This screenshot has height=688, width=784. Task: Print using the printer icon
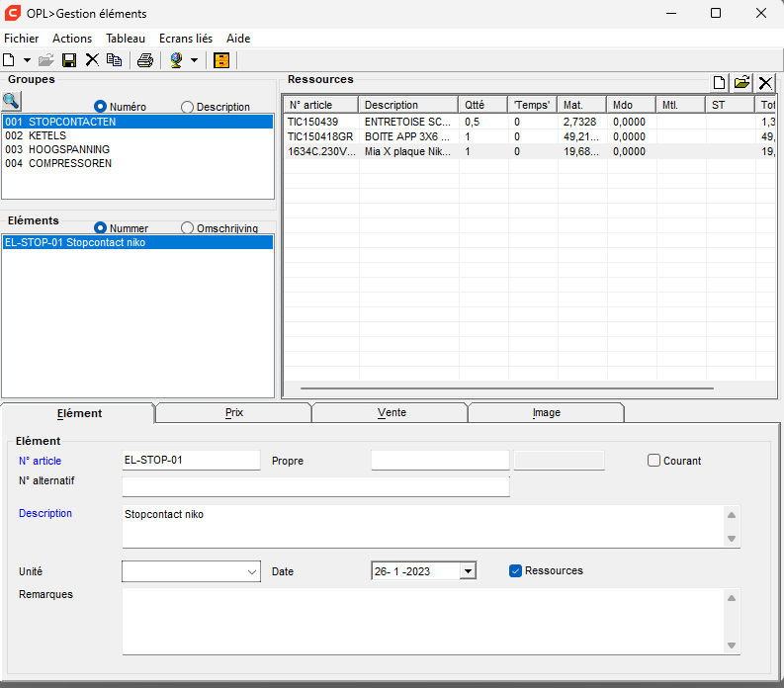click(x=145, y=60)
